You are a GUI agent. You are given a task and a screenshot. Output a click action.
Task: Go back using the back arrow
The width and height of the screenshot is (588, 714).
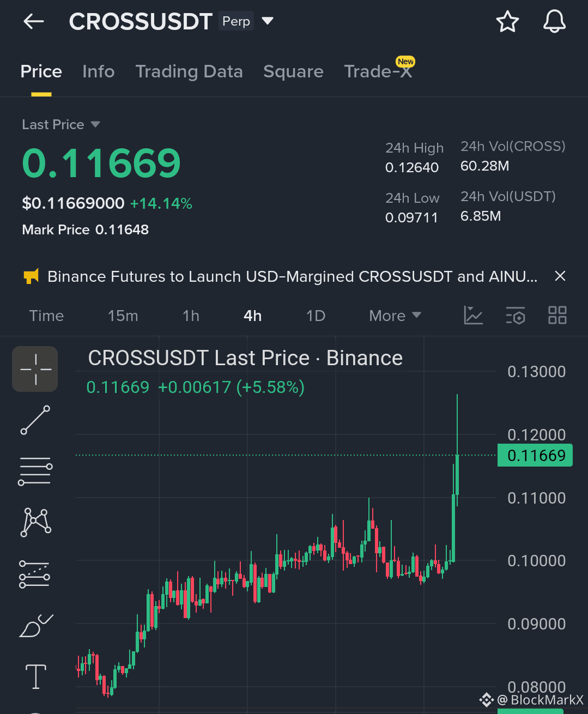34,22
